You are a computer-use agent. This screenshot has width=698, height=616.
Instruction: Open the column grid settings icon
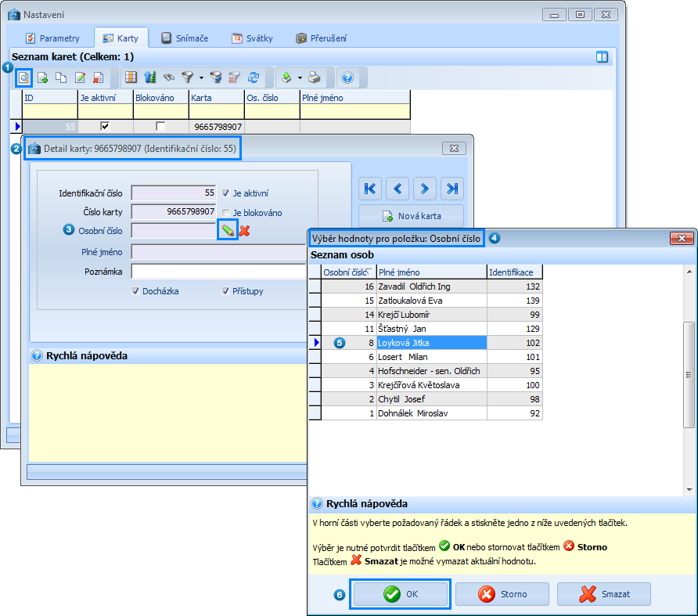(131, 77)
